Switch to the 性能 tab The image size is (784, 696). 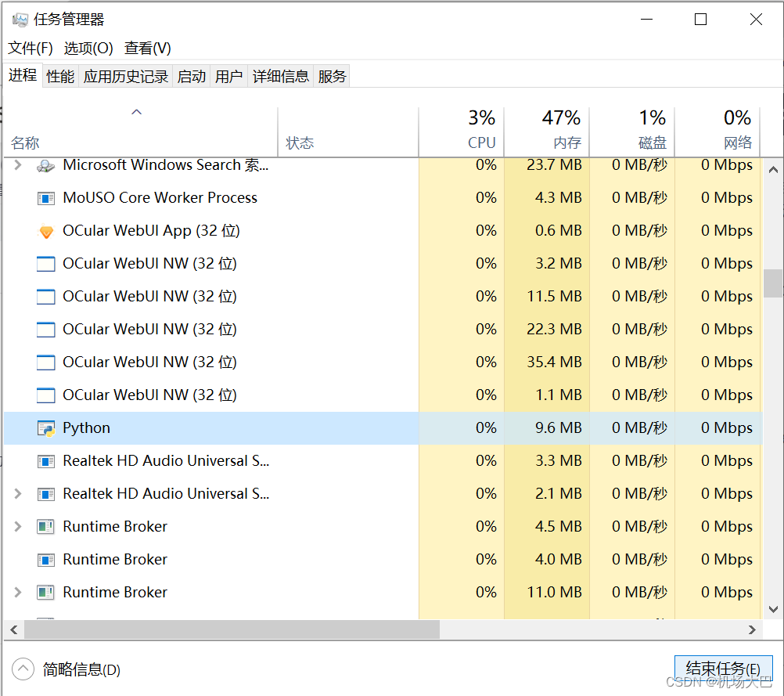point(60,77)
